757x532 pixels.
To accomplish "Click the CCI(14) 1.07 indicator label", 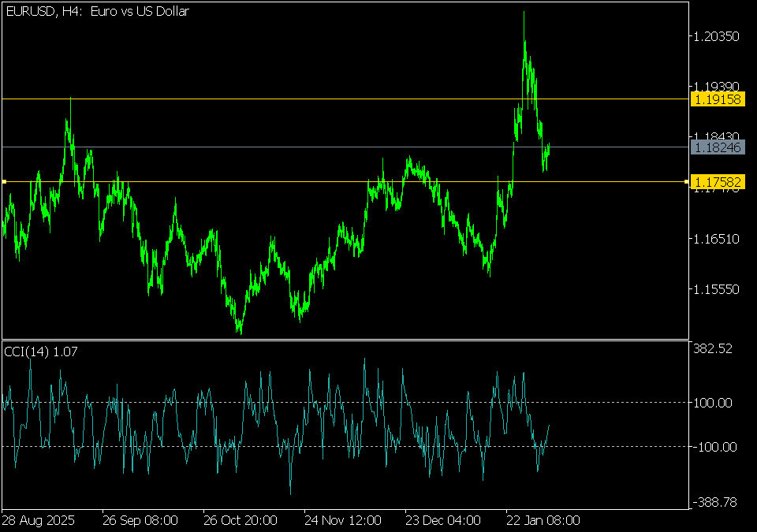I will tap(41, 351).
